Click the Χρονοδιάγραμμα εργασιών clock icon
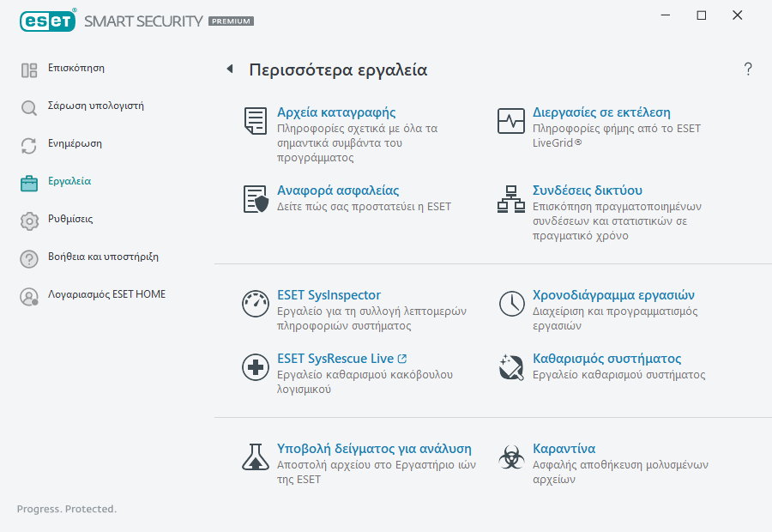 tap(510, 303)
